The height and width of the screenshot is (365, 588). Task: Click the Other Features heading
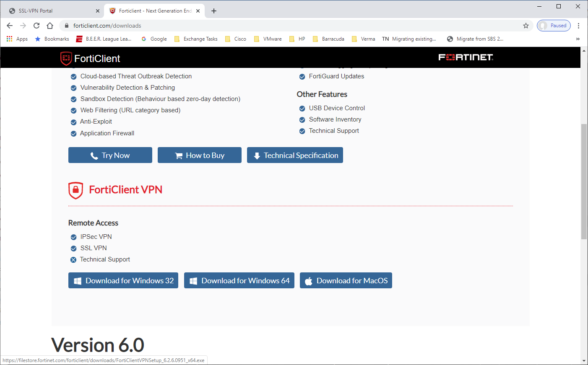[x=322, y=94]
